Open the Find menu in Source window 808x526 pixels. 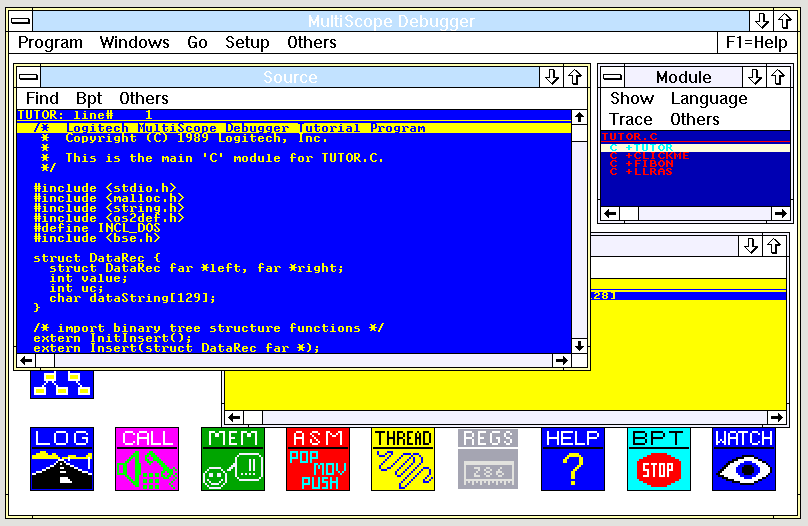[x=42, y=98]
